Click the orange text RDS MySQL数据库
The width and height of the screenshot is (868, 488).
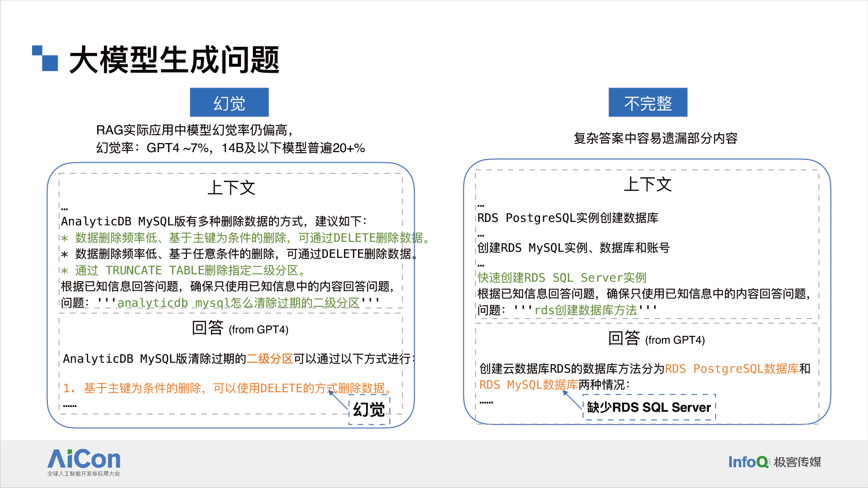529,385
